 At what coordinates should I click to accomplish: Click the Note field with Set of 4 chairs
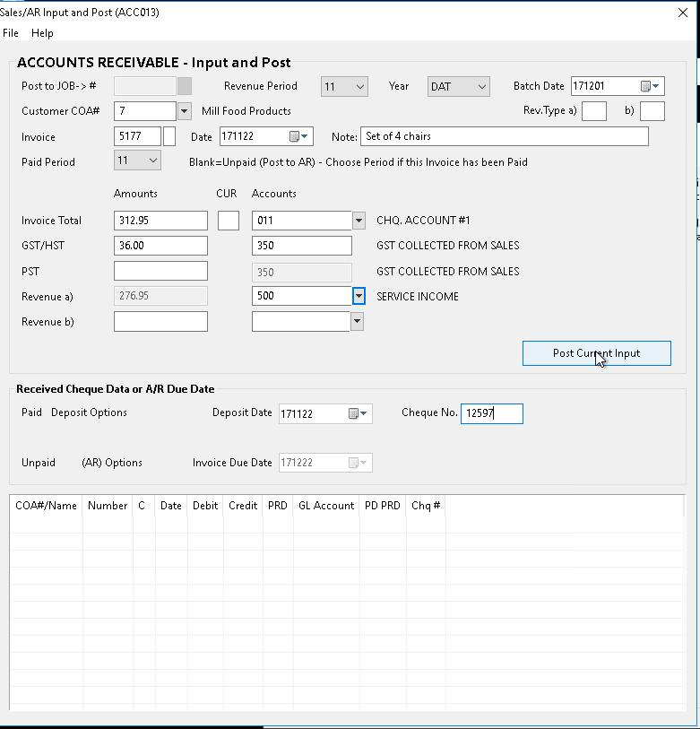(x=505, y=136)
